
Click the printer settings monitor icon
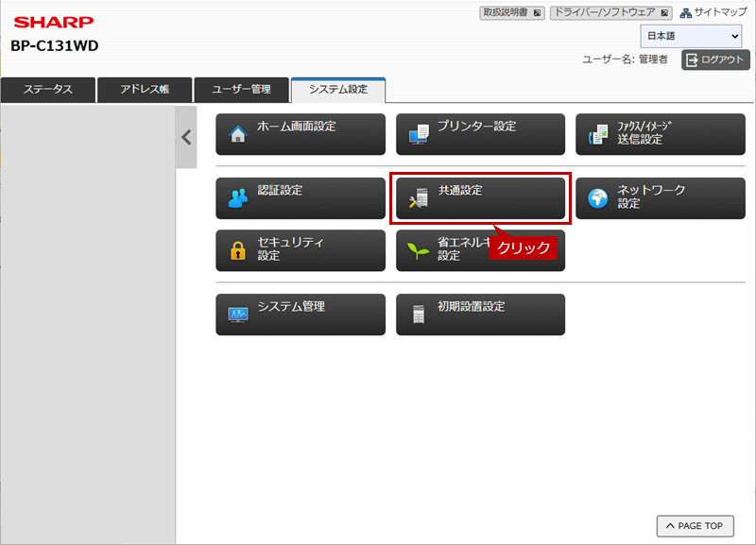418,134
